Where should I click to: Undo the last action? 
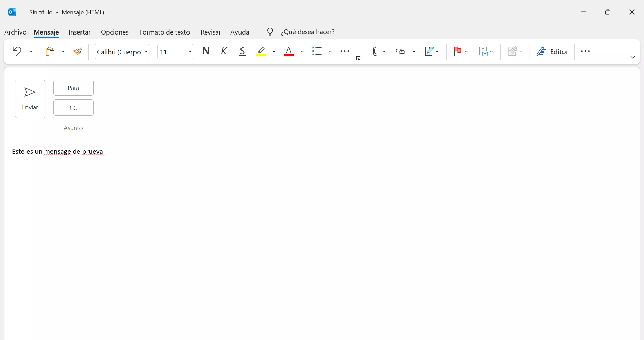pyautogui.click(x=17, y=51)
